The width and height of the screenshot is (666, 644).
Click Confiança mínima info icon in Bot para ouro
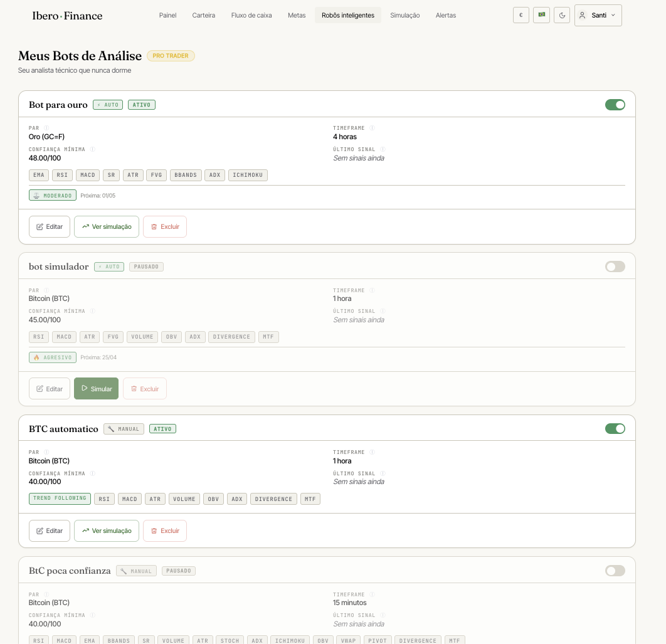(x=92, y=149)
